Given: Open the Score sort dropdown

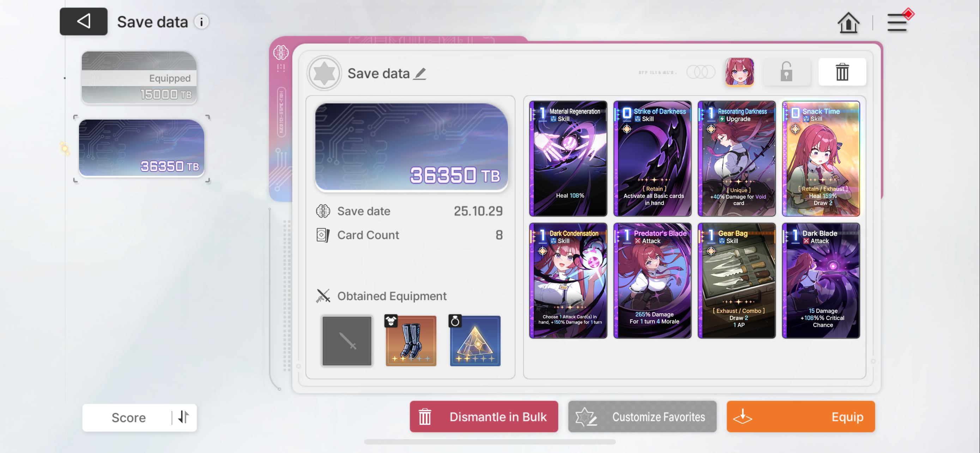Looking at the screenshot, I should [129, 417].
